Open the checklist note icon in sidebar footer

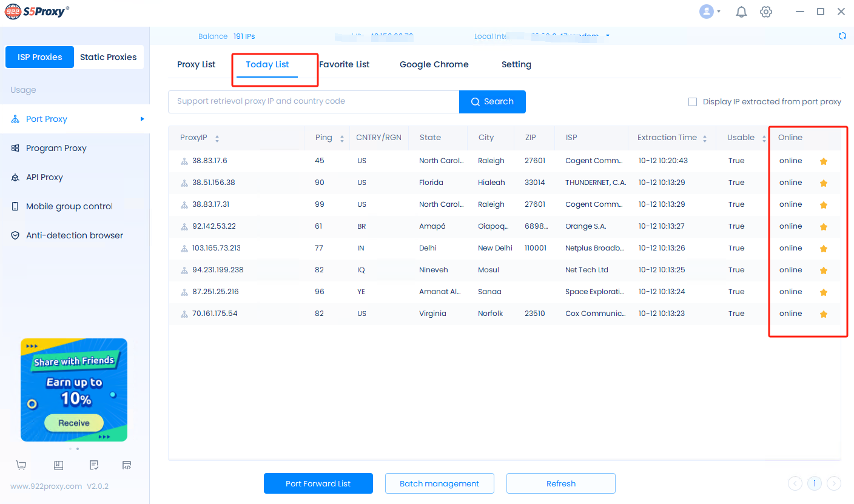point(94,465)
